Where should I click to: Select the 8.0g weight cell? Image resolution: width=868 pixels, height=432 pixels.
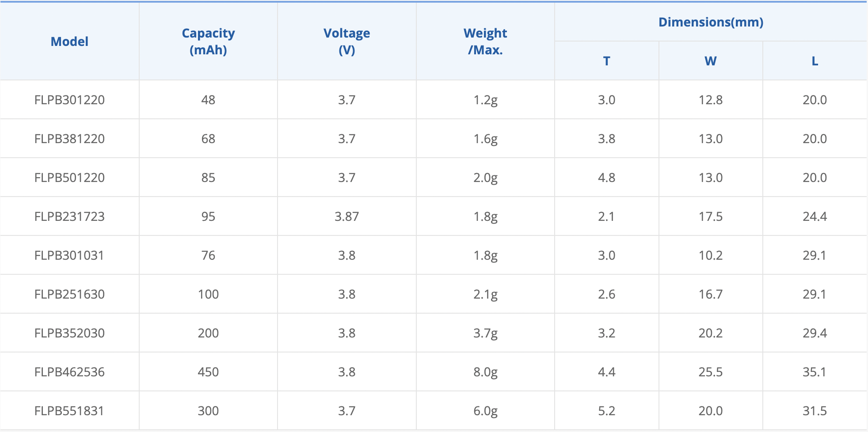click(485, 372)
